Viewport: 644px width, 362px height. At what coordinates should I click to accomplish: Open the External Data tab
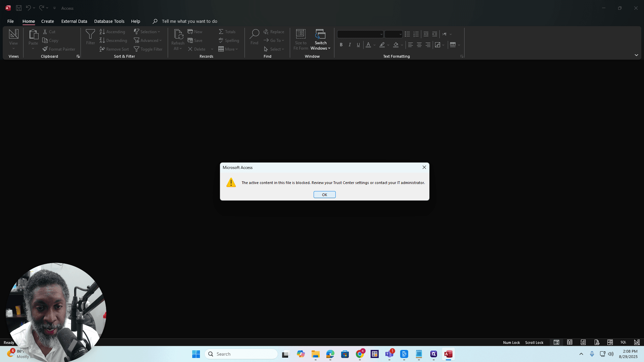coord(74,21)
